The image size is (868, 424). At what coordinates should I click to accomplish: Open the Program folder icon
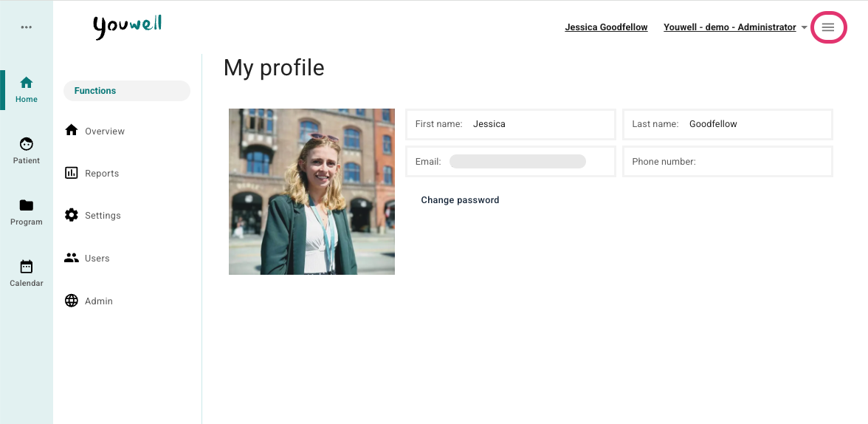coord(26,205)
